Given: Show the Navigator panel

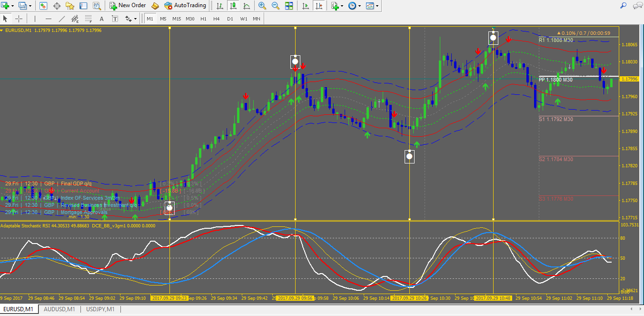Looking at the screenshot, I should click(70, 6).
